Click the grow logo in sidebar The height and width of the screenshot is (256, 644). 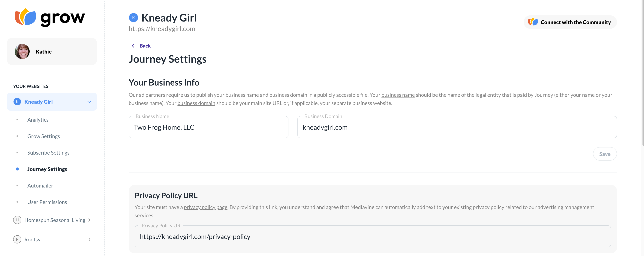pos(50,17)
